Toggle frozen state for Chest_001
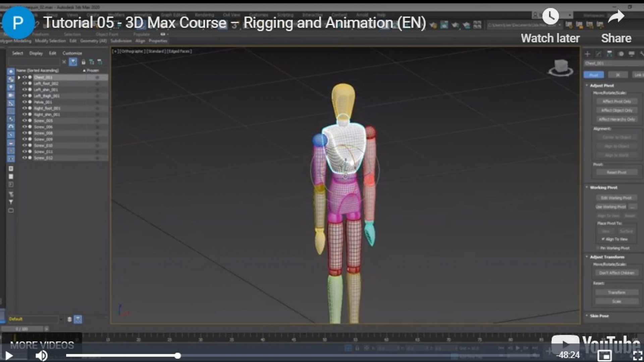The image size is (644, 362). [x=97, y=77]
